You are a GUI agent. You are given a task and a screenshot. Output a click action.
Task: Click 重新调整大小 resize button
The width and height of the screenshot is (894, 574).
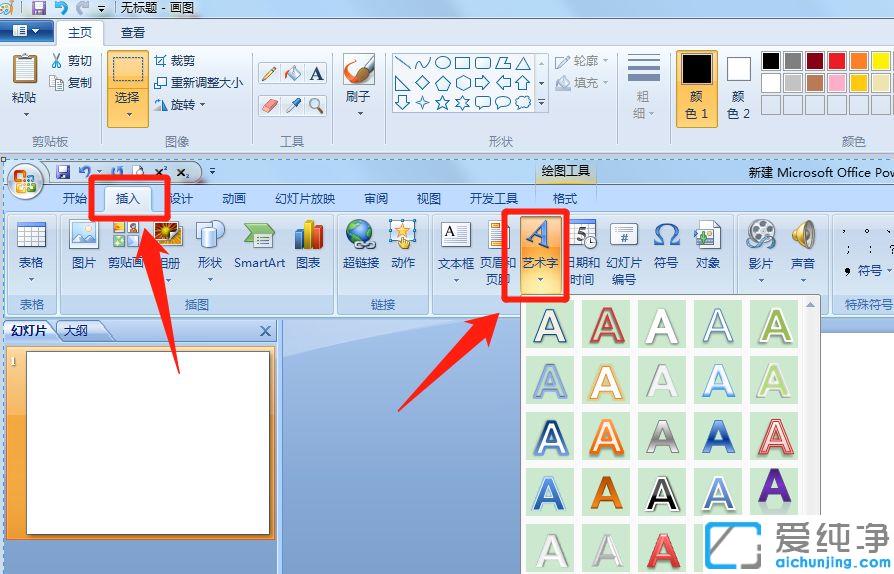pyautogui.click(x=198, y=83)
